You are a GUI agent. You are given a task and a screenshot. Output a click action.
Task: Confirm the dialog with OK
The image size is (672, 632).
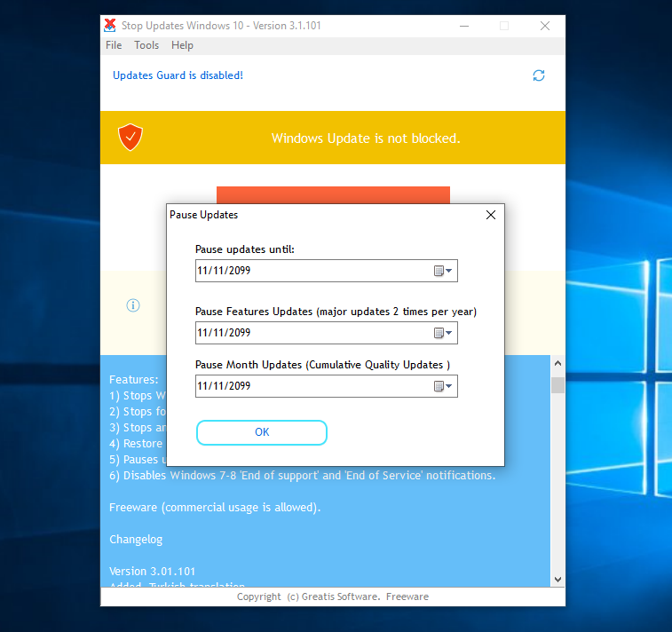tap(262, 432)
